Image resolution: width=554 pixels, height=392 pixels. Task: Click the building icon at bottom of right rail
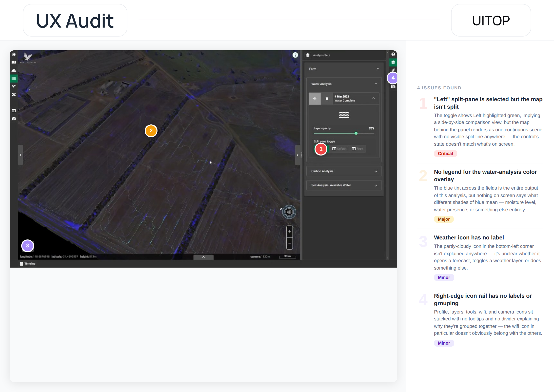pos(393,87)
